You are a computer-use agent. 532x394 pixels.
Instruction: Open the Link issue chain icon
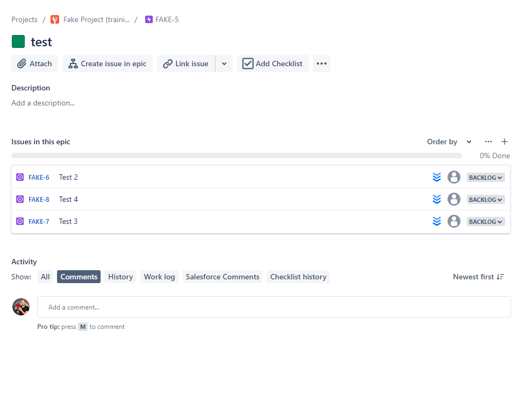point(167,64)
